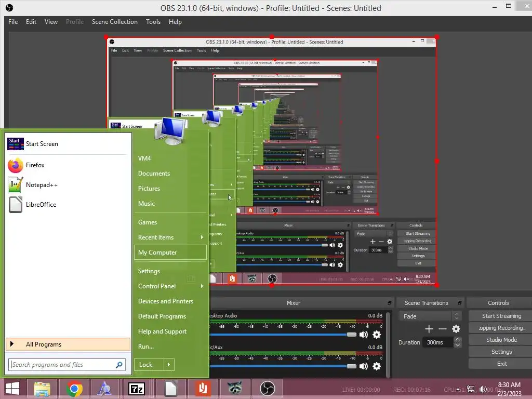Open Desktop Audio gear settings

coord(377,335)
